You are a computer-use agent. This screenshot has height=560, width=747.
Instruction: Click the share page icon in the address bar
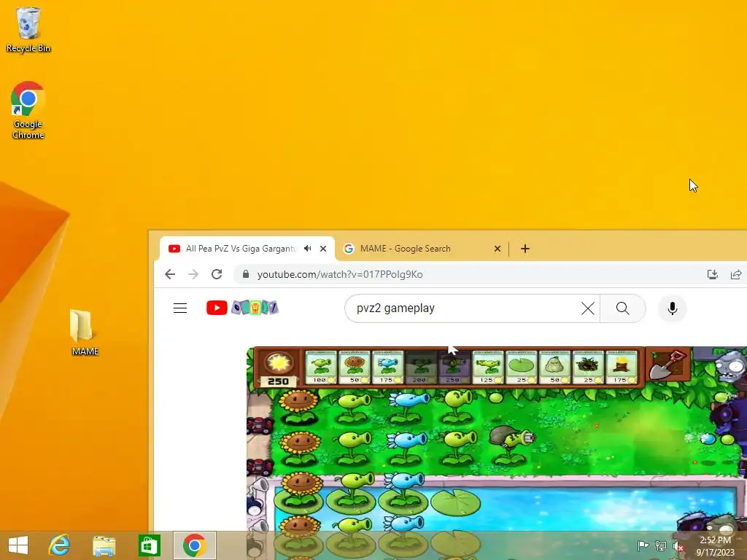coord(736,274)
